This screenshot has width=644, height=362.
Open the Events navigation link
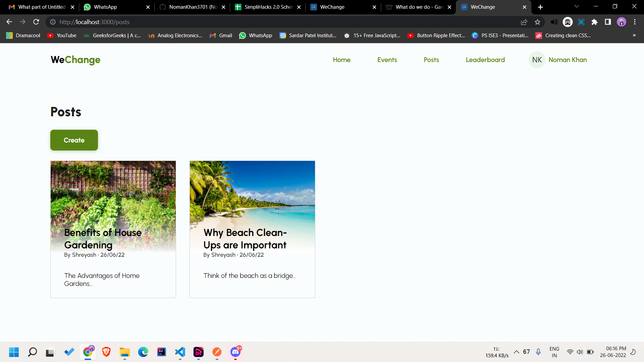pos(387,60)
